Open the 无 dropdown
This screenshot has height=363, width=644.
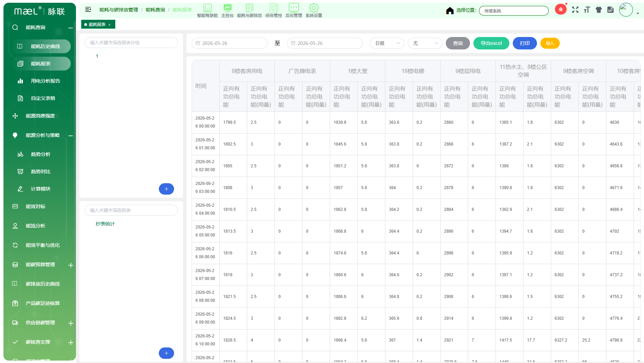pos(425,43)
